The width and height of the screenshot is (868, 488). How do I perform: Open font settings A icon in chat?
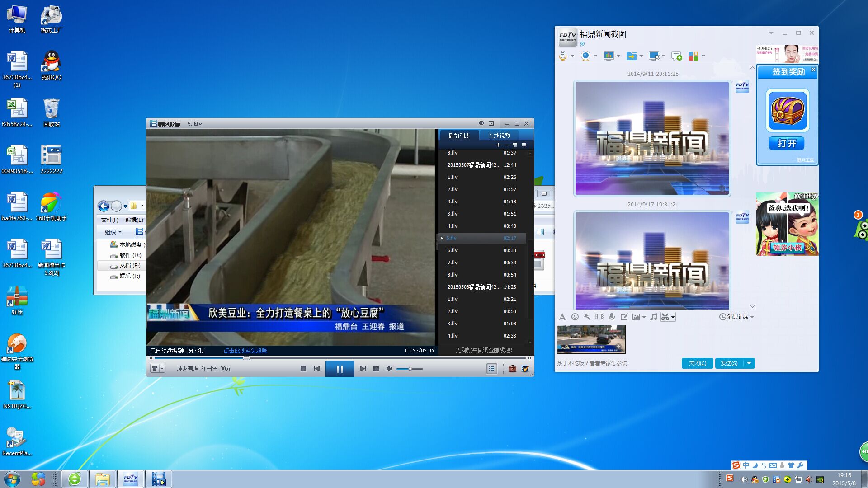(562, 317)
